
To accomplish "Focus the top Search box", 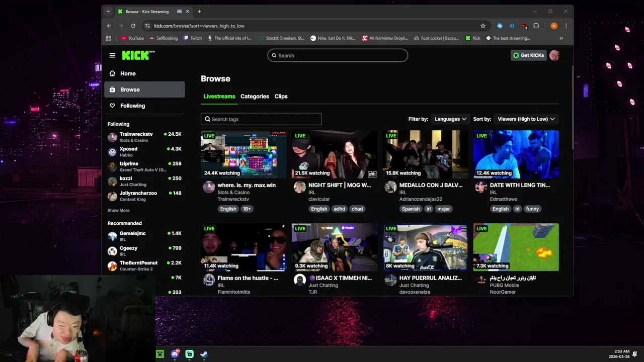I will click(338, 55).
